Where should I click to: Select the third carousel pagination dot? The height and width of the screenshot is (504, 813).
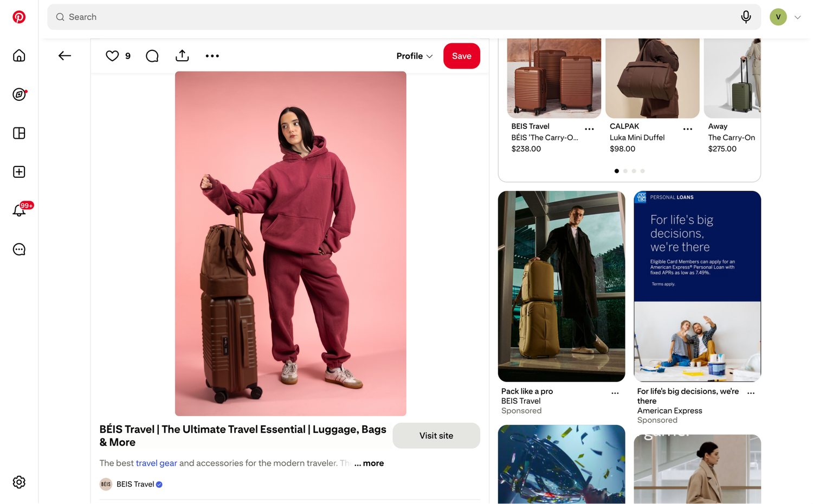(634, 171)
